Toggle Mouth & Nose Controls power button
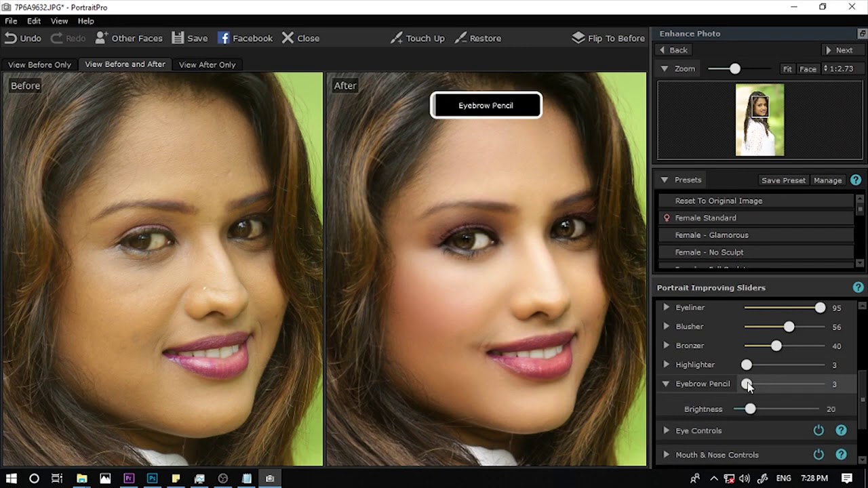868x488 pixels. pos(818,455)
